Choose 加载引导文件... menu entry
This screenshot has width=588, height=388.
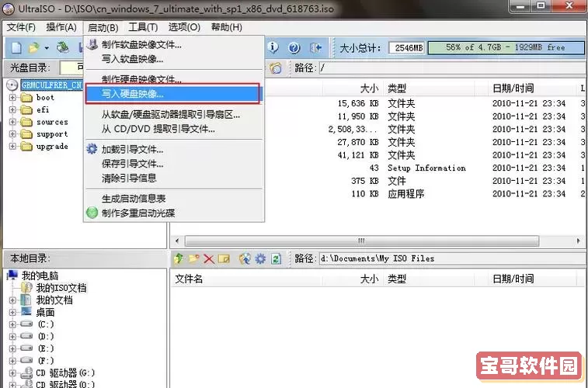pyautogui.click(x=174, y=150)
